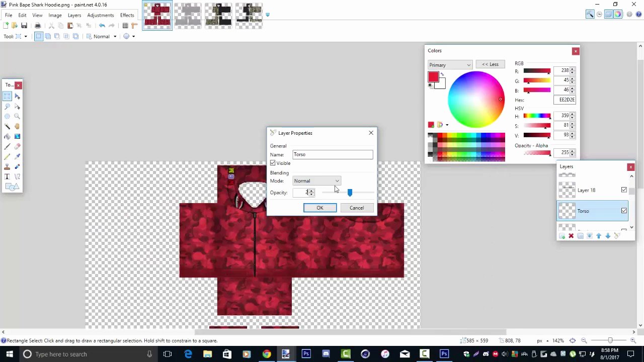Select the Clone Stamp tool
644x362 pixels.
point(7,166)
